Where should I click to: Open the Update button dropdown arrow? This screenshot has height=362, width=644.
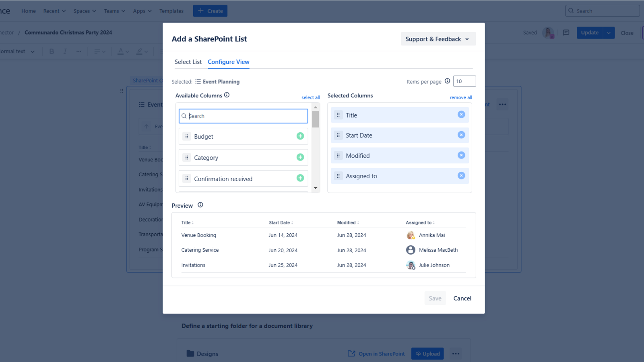click(609, 33)
